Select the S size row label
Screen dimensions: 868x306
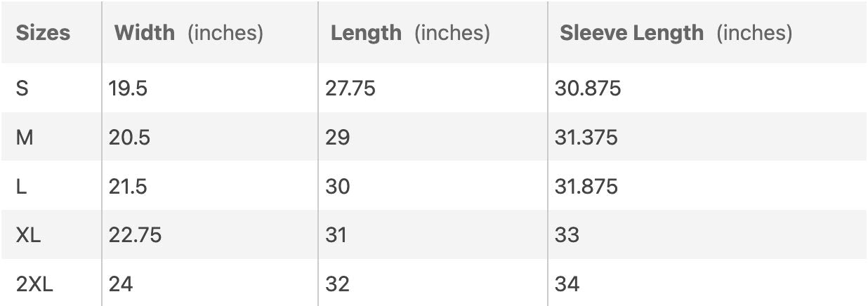[x=22, y=89]
